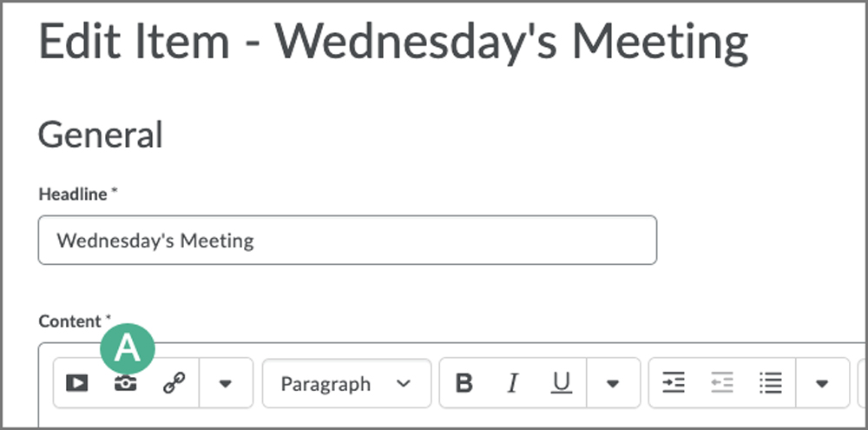
Task: Expand more text formatting options after Underline
Action: [x=612, y=383]
